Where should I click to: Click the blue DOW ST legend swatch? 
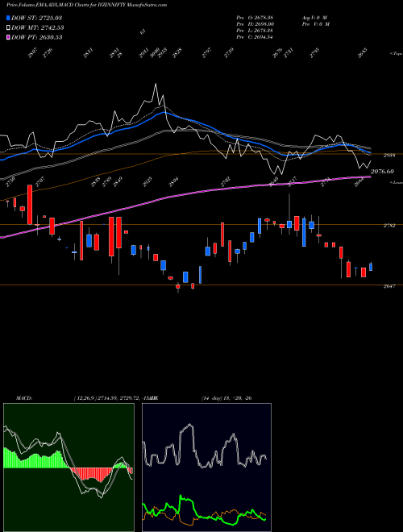pyautogui.click(x=8, y=18)
